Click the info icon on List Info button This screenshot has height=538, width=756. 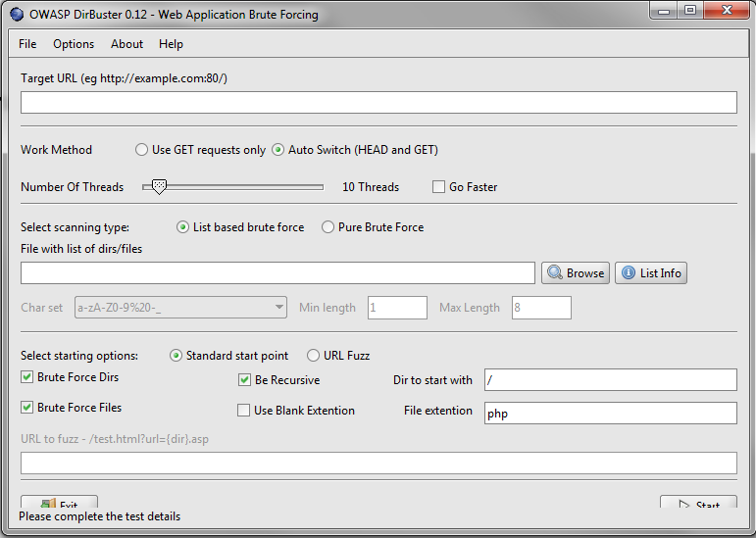[629, 272]
